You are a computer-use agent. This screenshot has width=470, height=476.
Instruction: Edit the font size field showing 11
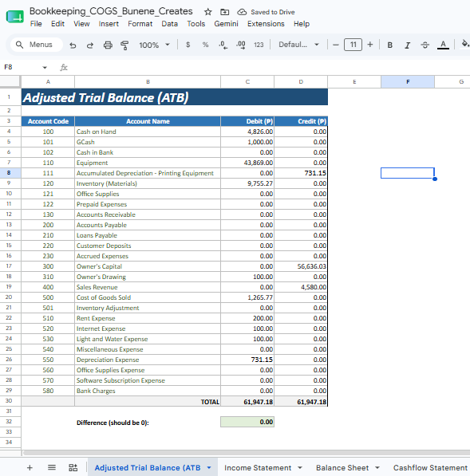pos(353,45)
